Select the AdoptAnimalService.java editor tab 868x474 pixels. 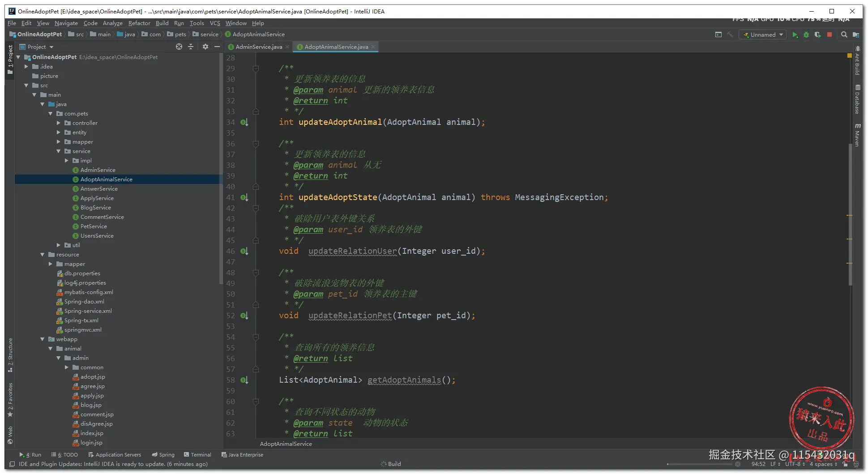tap(336, 47)
